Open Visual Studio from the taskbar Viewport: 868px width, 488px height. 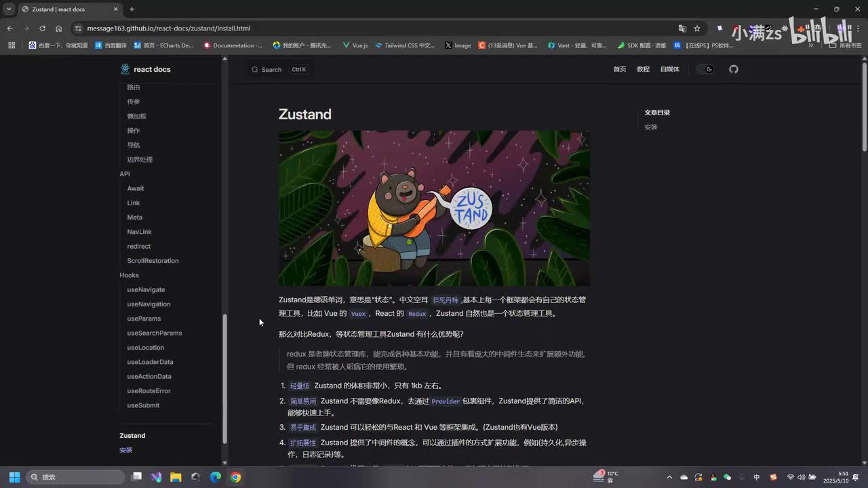[156, 477]
